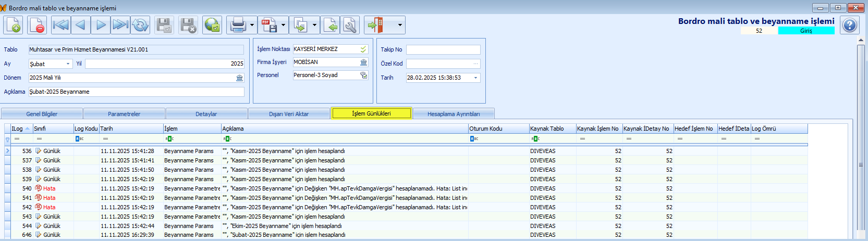868x241 pixels.
Task: Click the Açıklama description input field
Action: click(136, 92)
